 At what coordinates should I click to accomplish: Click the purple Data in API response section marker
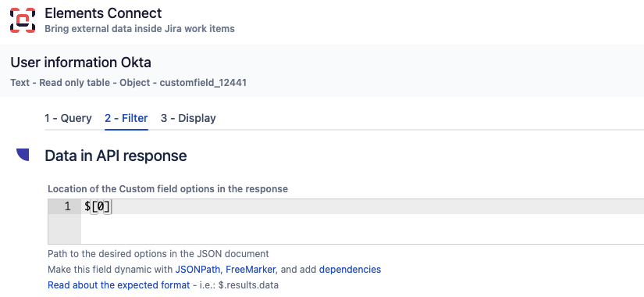click(23, 155)
